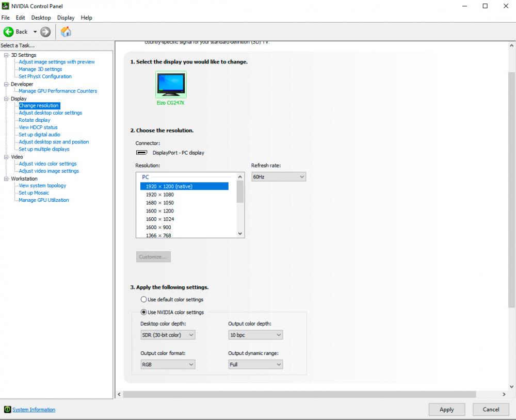Click the NVIDIA Control Panel title icon
Viewport: 516px width, 420px height.
coord(5,6)
